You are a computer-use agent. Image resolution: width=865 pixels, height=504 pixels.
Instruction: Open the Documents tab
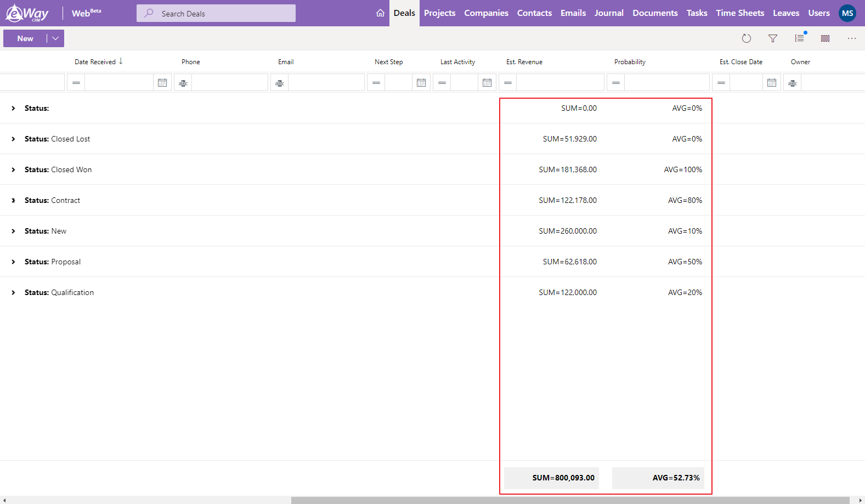[655, 13]
